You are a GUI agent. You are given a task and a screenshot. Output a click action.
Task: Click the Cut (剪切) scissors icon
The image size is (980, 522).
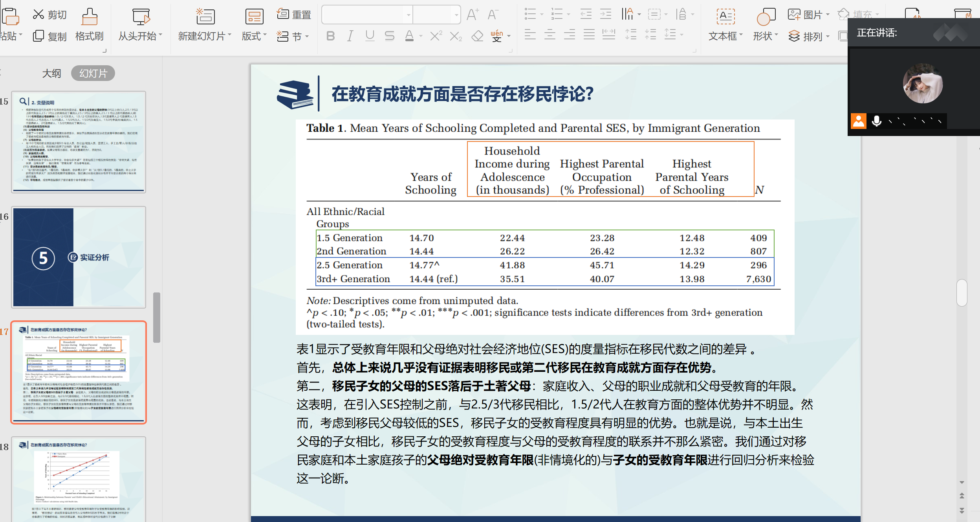click(38, 15)
